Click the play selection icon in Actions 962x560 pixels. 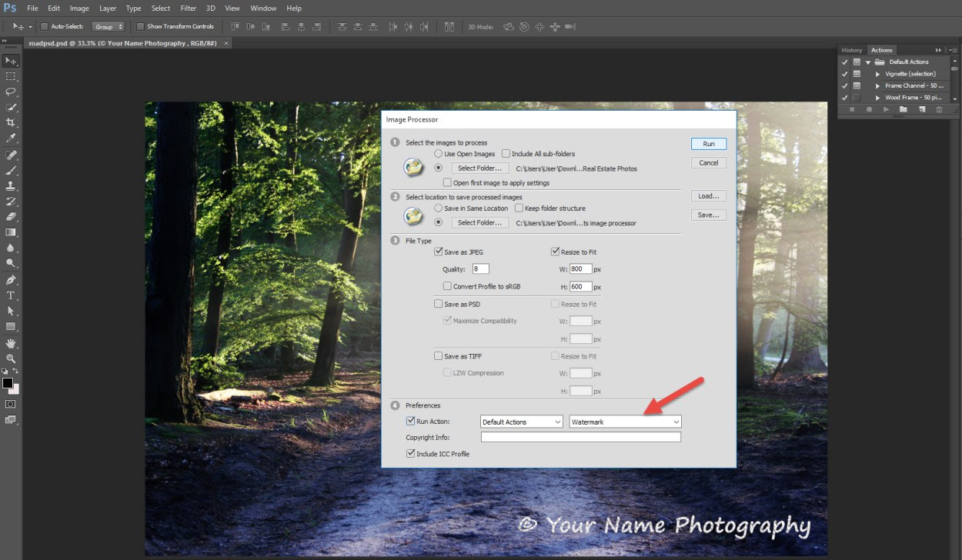tap(887, 110)
